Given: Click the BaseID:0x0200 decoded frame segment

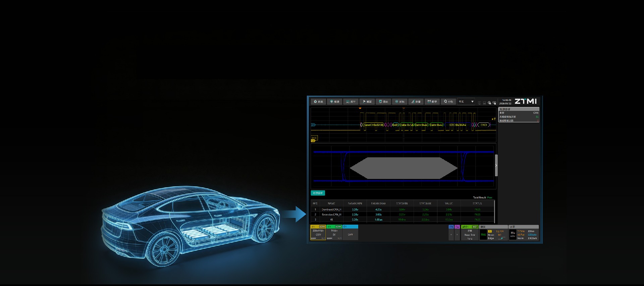Looking at the screenshot, I should (373, 125).
